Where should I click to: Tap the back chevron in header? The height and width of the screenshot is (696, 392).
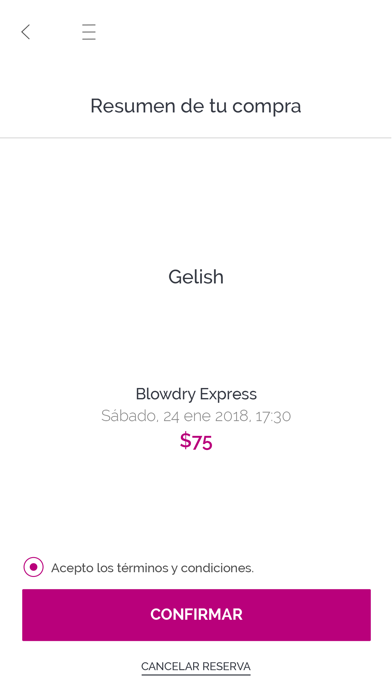click(x=26, y=32)
